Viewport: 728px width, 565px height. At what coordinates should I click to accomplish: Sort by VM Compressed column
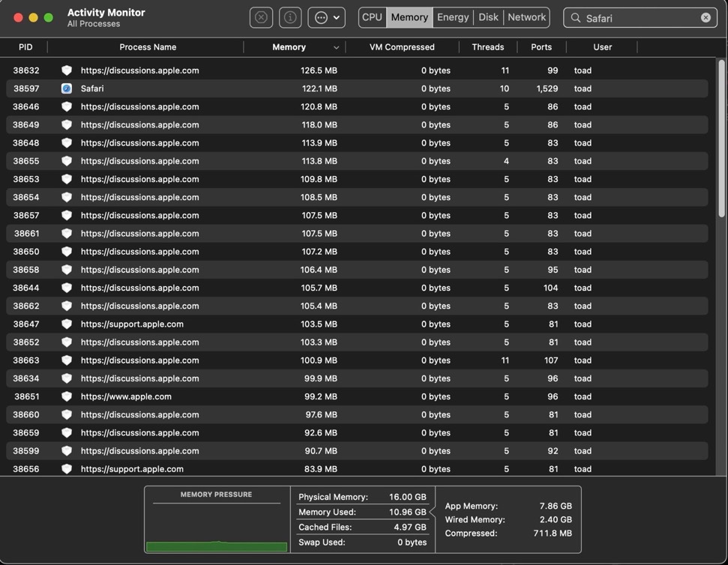click(x=402, y=47)
